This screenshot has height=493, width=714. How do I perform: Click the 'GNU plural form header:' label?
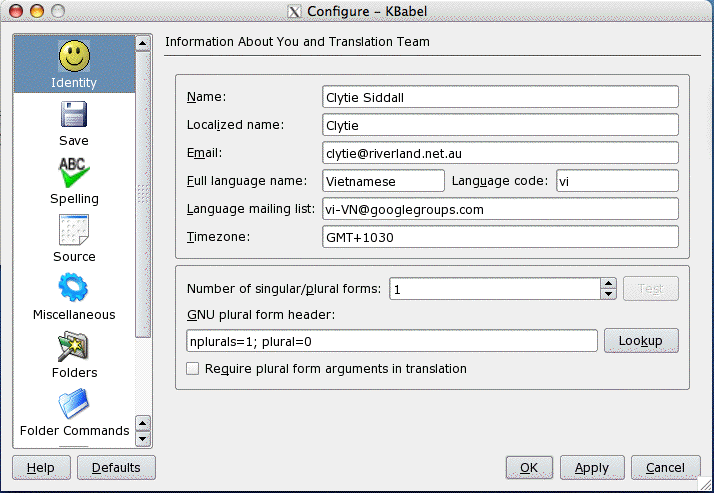[x=261, y=315]
